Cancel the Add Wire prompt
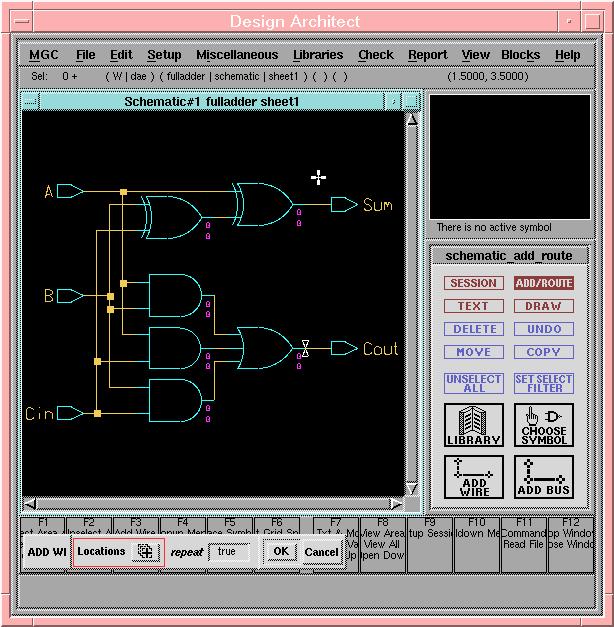 click(321, 551)
